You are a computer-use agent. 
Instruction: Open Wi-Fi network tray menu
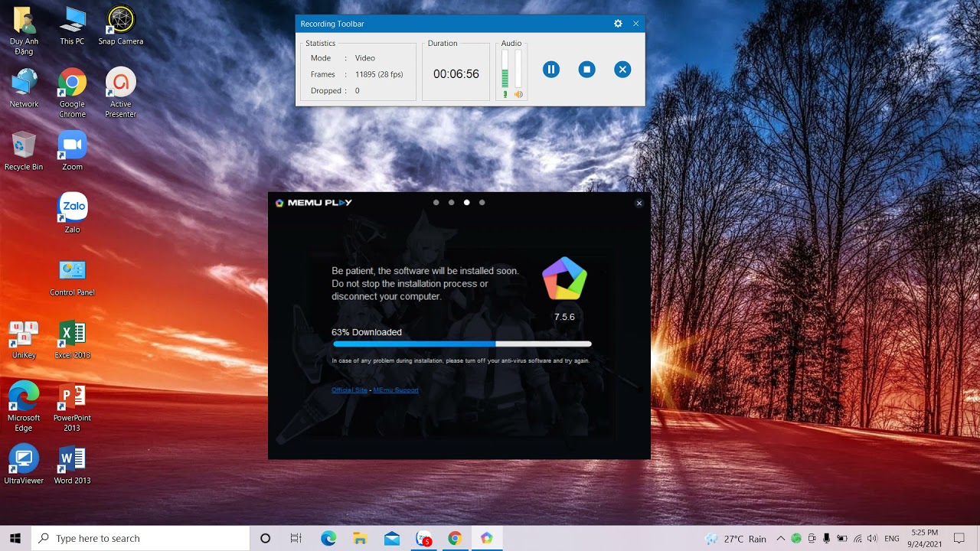857,539
